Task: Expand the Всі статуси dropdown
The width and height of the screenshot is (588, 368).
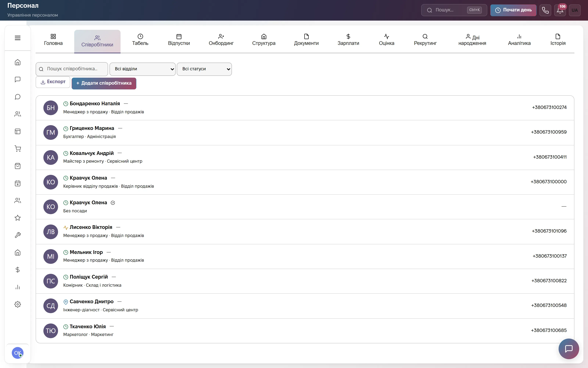Action: pyautogui.click(x=204, y=69)
